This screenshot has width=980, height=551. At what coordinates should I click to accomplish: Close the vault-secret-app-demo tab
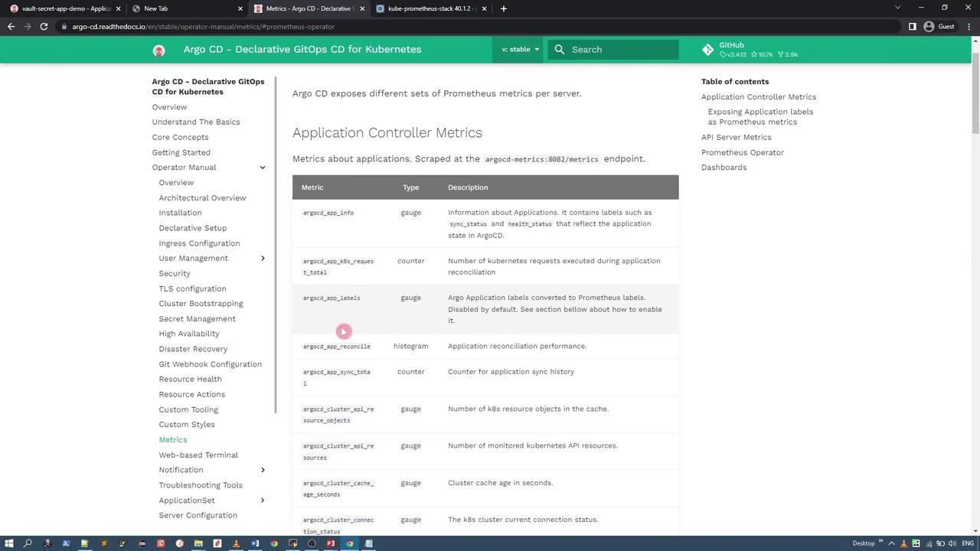(118, 8)
